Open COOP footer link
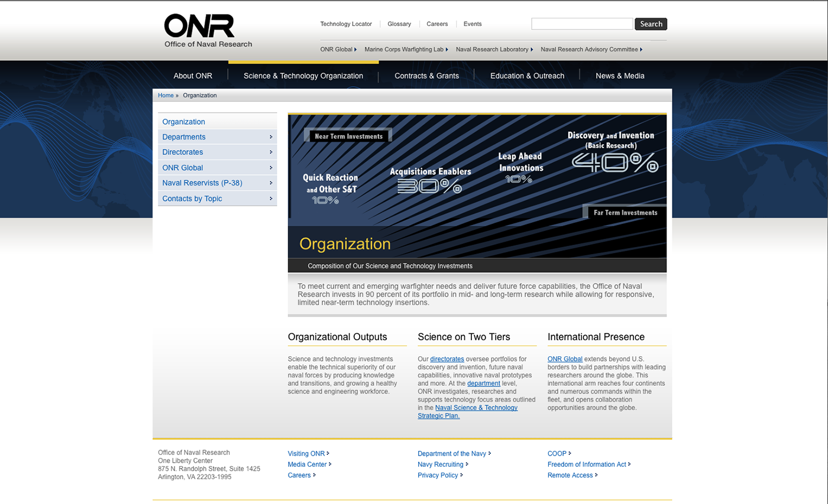The height and width of the screenshot is (504, 828). point(559,454)
